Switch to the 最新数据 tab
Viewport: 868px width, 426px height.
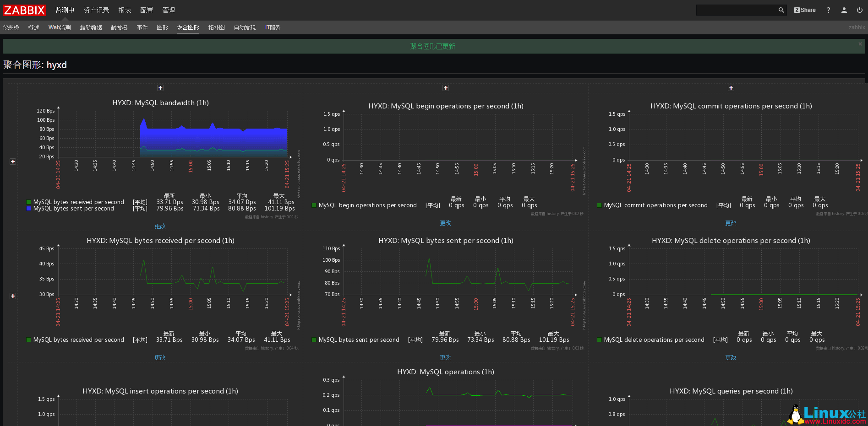point(90,27)
